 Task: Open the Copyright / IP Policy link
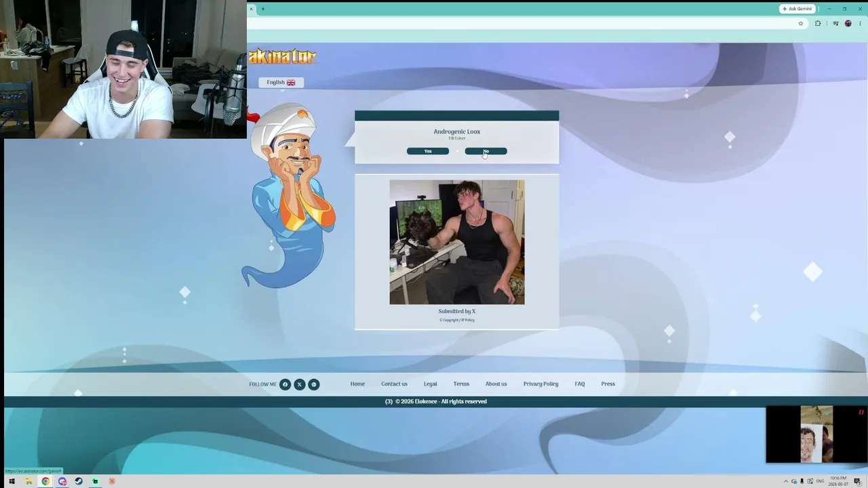click(457, 320)
